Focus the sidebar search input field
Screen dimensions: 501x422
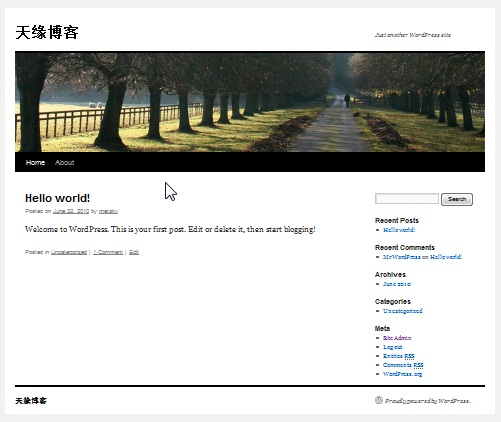407,199
